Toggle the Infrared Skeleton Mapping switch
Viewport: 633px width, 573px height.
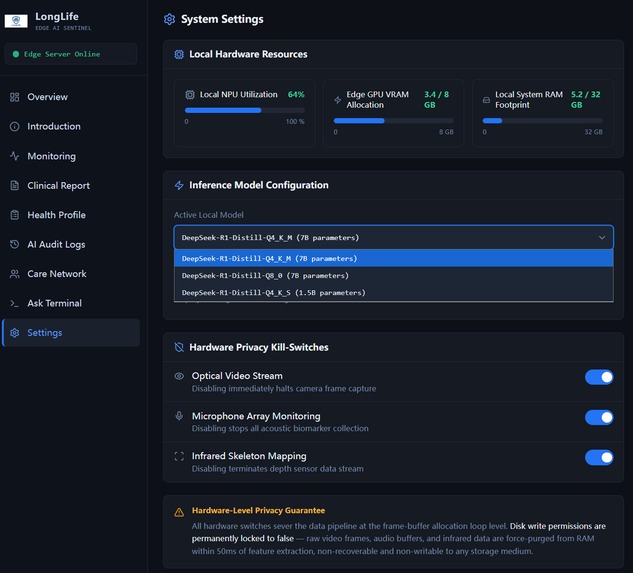click(599, 458)
